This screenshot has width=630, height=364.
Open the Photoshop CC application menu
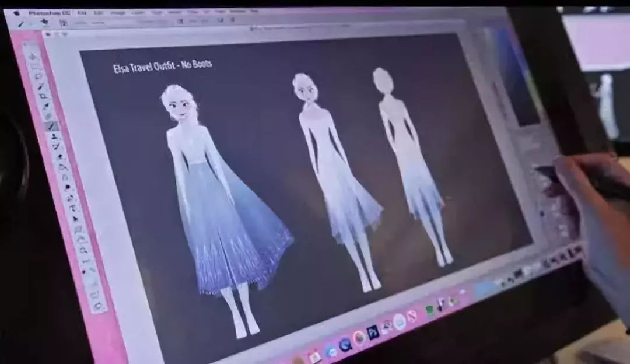50,13
